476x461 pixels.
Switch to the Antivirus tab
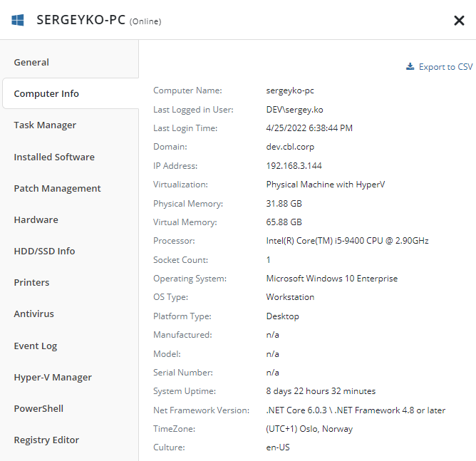(70, 314)
